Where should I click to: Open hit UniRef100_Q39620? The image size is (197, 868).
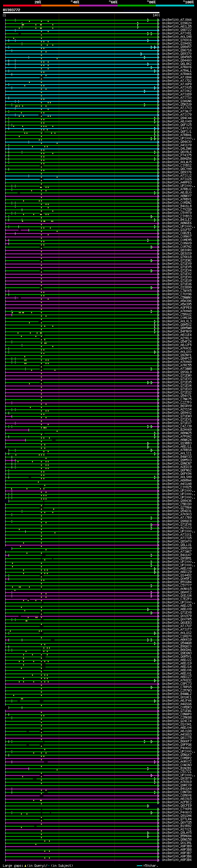click(177, 23)
